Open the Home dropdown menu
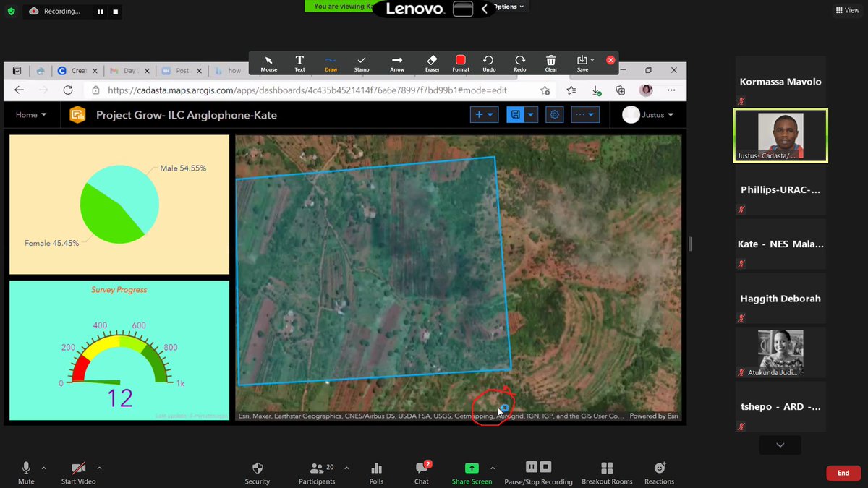The height and width of the screenshot is (488, 868). point(31,115)
